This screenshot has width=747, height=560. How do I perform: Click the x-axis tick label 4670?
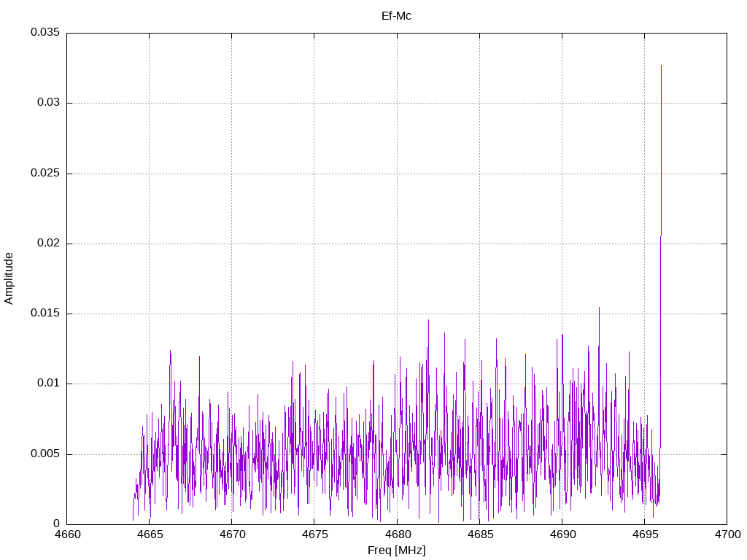pos(232,534)
